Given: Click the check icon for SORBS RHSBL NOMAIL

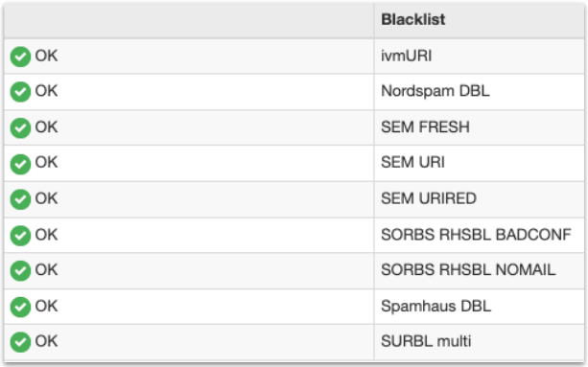Looking at the screenshot, I should coord(20,271).
